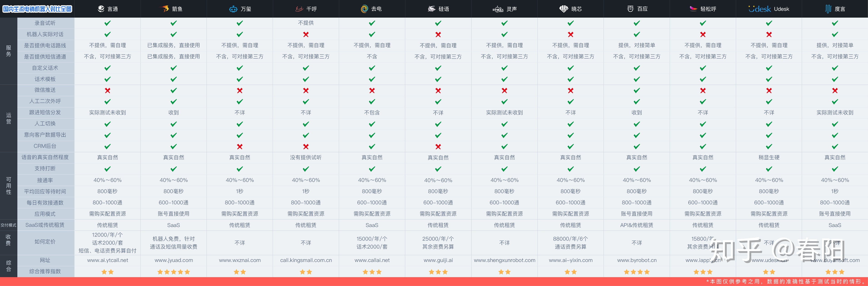Select the 综合推荐指数 row label
Screen dimensions: 868x286
pos(45,271)
